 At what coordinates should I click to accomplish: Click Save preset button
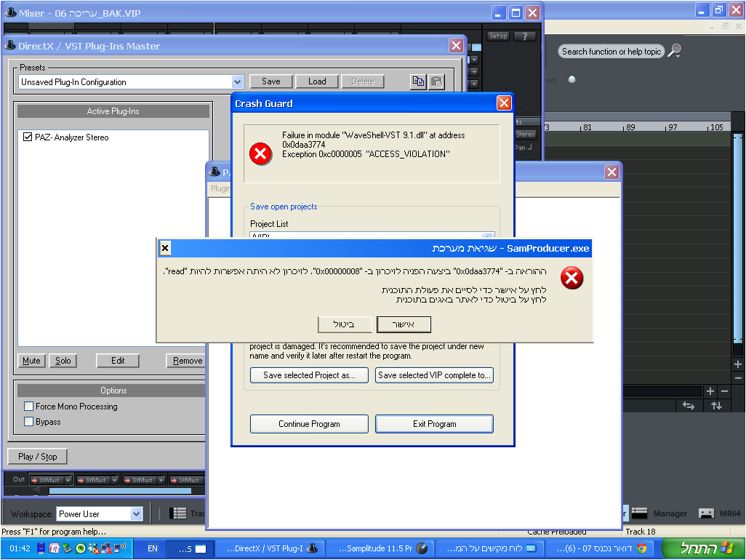click(270, 82)
